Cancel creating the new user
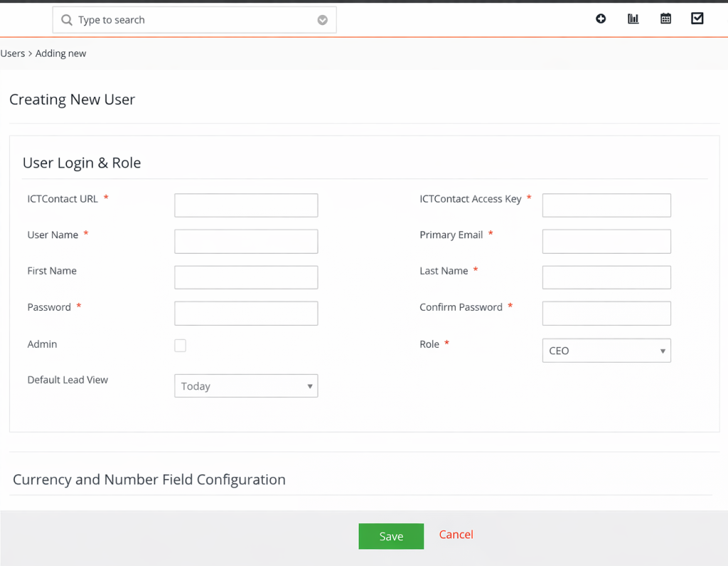Screen dimensions: 728x566 pos(456,534)
